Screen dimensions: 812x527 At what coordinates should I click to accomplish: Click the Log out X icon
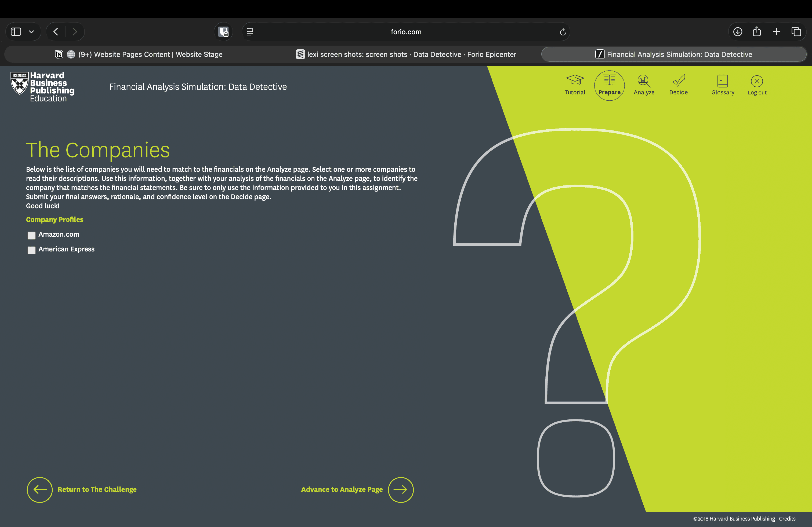757,81
